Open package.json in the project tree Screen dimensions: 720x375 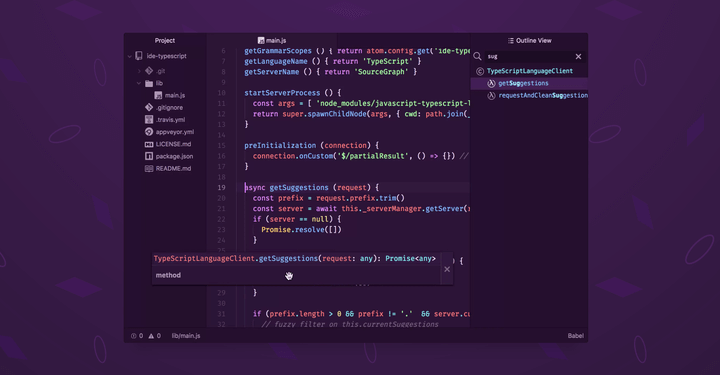click(174, 156)
